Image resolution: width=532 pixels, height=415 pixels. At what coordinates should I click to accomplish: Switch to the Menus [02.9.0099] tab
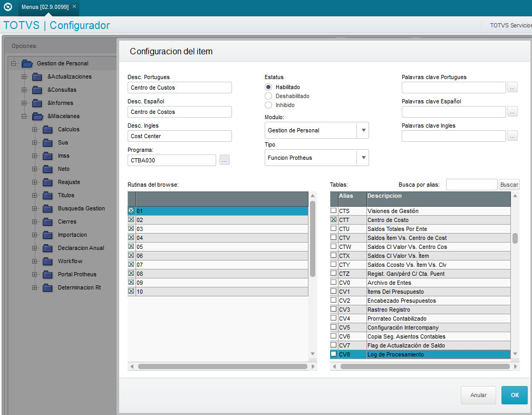click(x=45, y=7)
